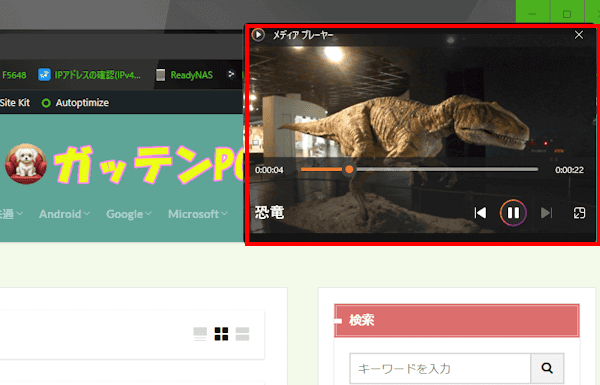Click the 0:00:22 total duration label
600x385 pixels.
569,170
